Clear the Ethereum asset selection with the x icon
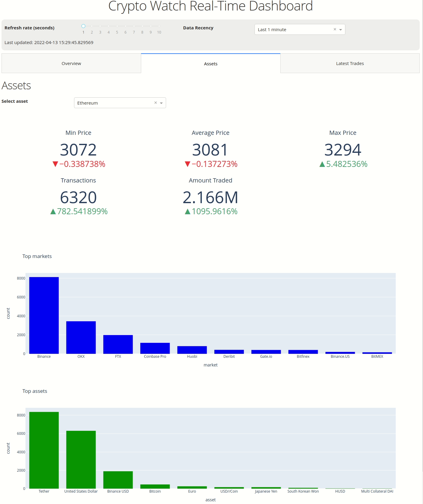The width and height of the screenshot is (423, 504). 156,103
